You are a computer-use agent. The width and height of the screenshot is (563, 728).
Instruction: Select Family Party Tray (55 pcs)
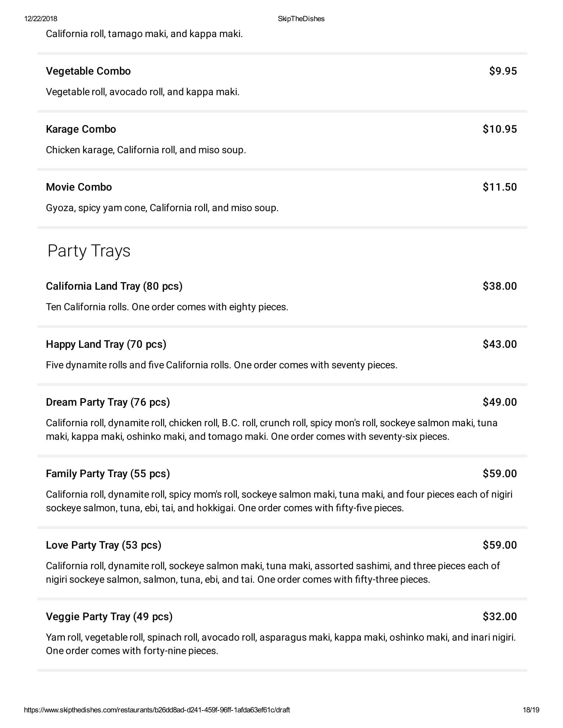pyautogui.click(x=108, y=473)
